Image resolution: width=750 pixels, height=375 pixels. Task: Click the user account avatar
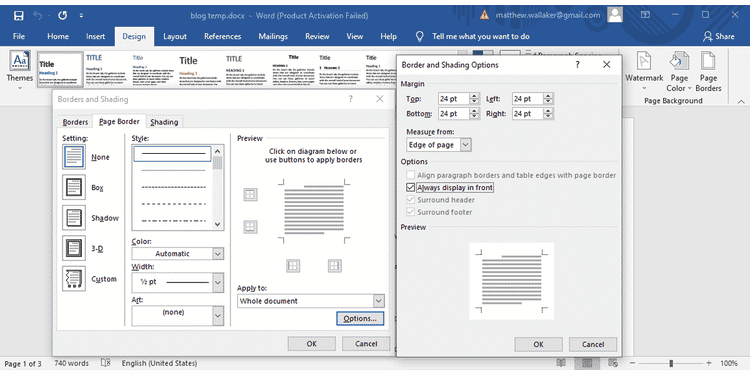click(615, 15)
